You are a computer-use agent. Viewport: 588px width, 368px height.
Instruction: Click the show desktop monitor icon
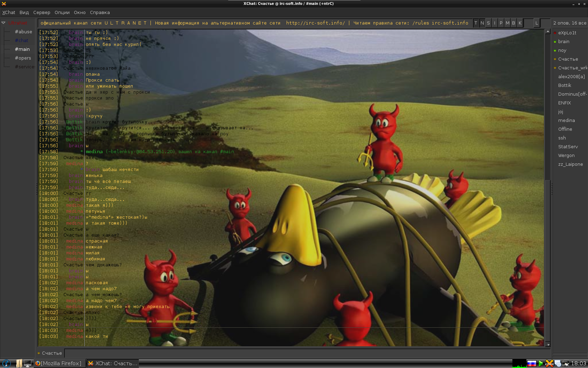click(x=28, y=363)
